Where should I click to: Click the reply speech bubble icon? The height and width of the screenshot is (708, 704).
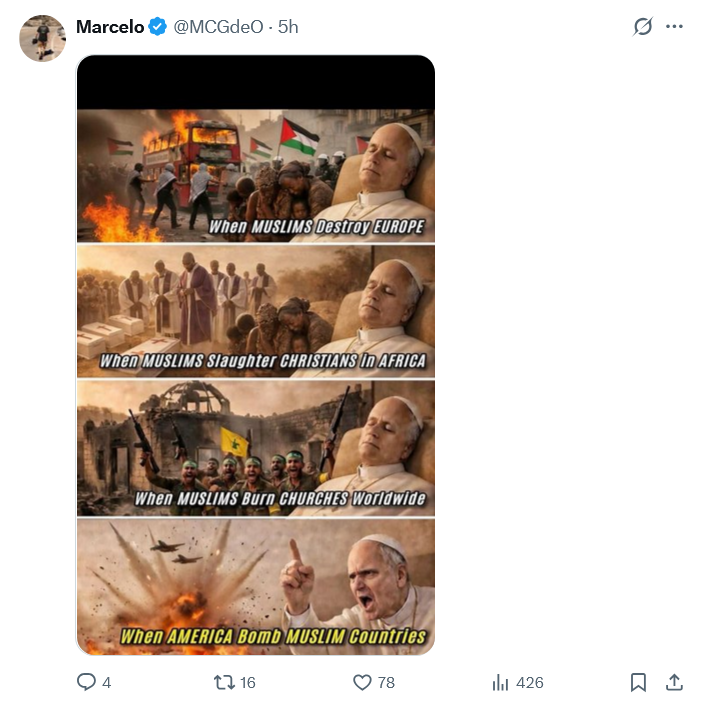(x=86, y=682)
